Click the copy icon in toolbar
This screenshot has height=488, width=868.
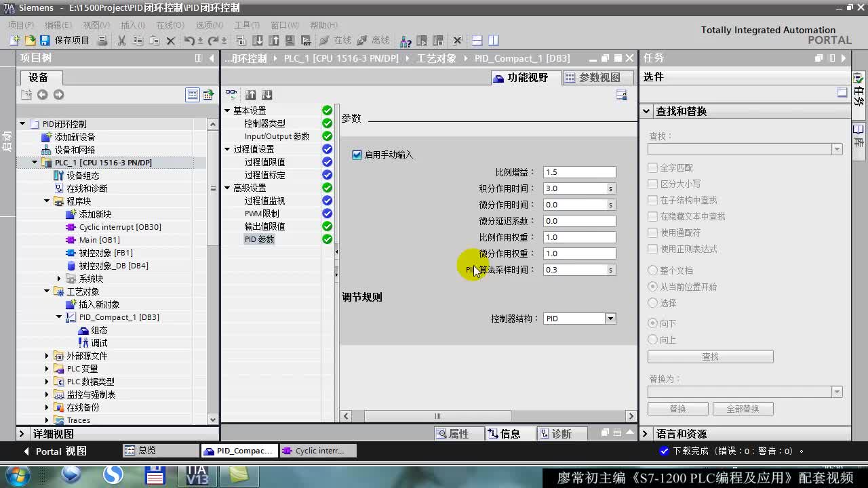click(138, 41)
